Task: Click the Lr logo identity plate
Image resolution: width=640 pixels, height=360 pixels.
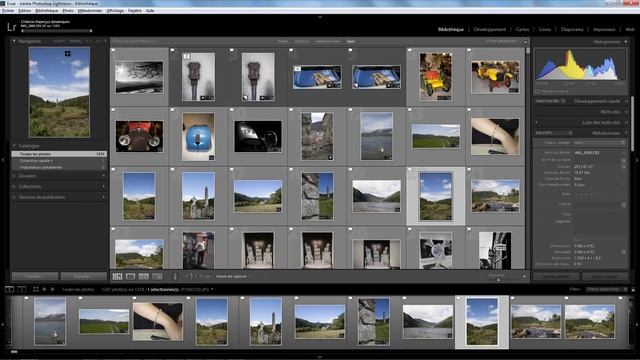Action: [x=11, y=27]
